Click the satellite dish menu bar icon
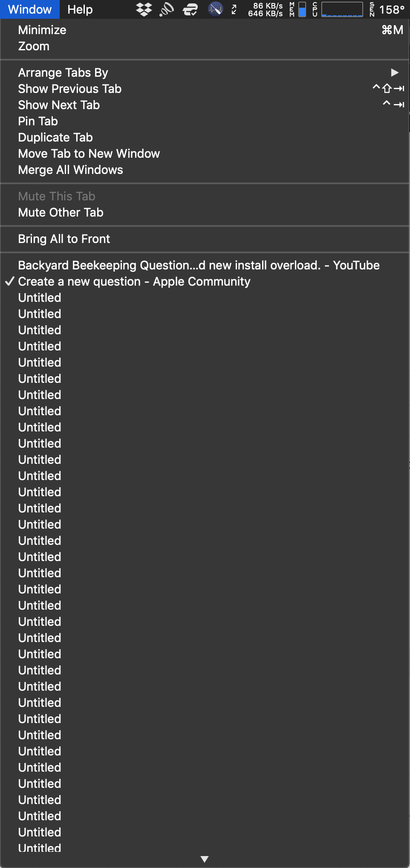 click(167, 9)
